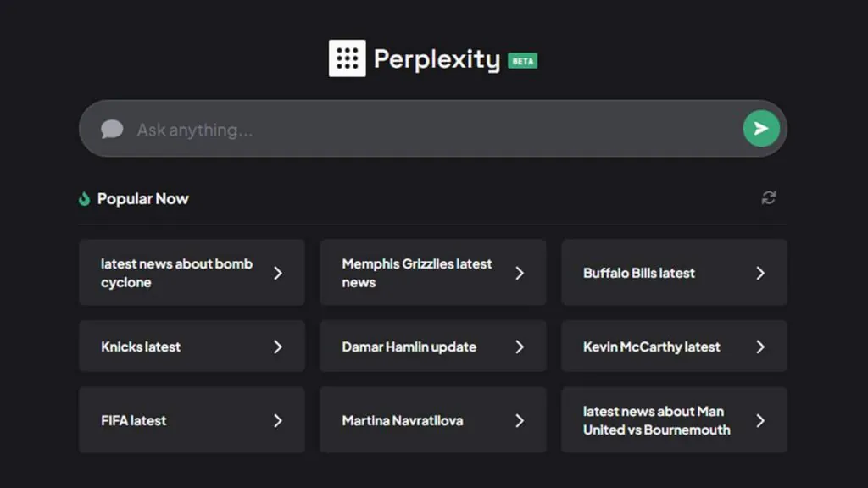Click chevron beside FIFA latest
The height and width of the screenshot is (488, 868).
(278, 420)
